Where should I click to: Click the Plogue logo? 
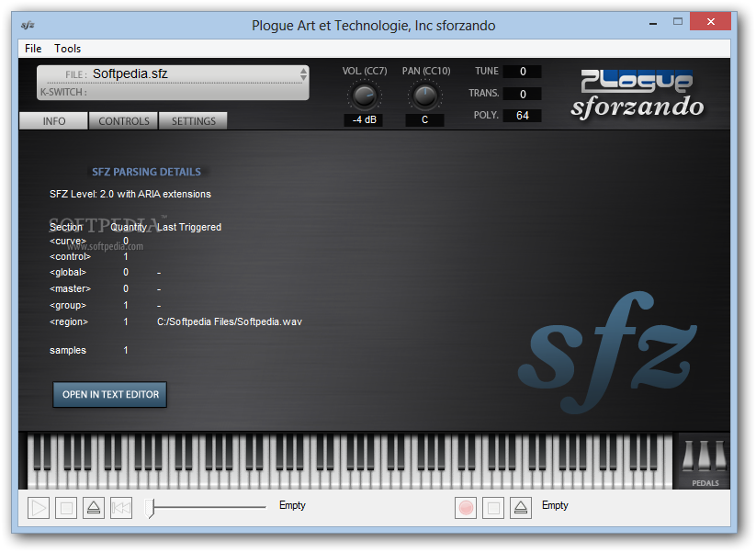pyautogui.click(x=637, y=81)
